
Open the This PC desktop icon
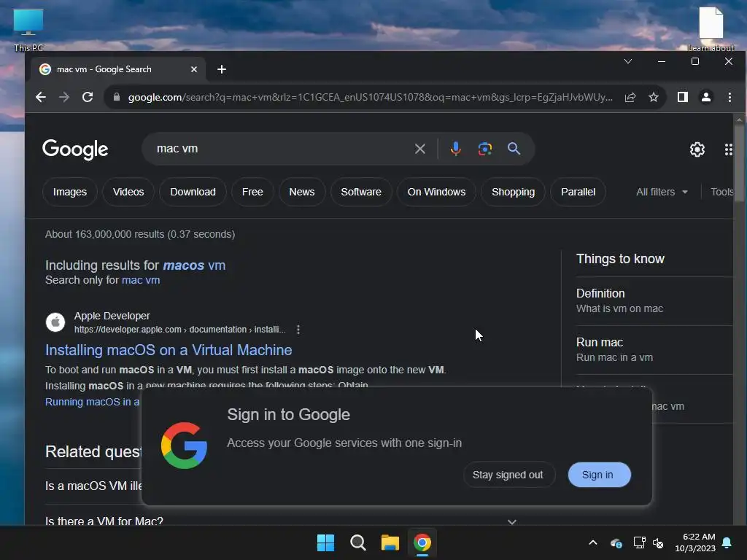point(28,30)
